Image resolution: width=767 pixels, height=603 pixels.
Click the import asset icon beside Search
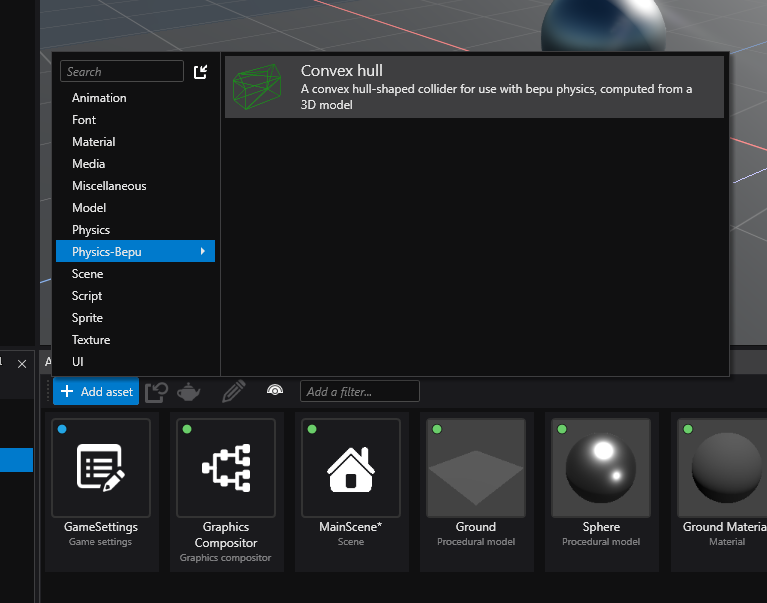(200, 72)
